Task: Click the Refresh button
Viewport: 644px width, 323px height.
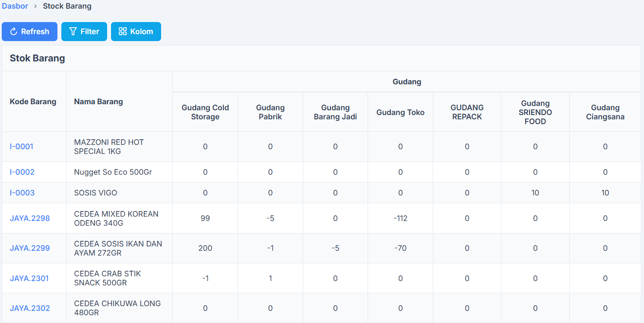Action: tap(29, 32)
